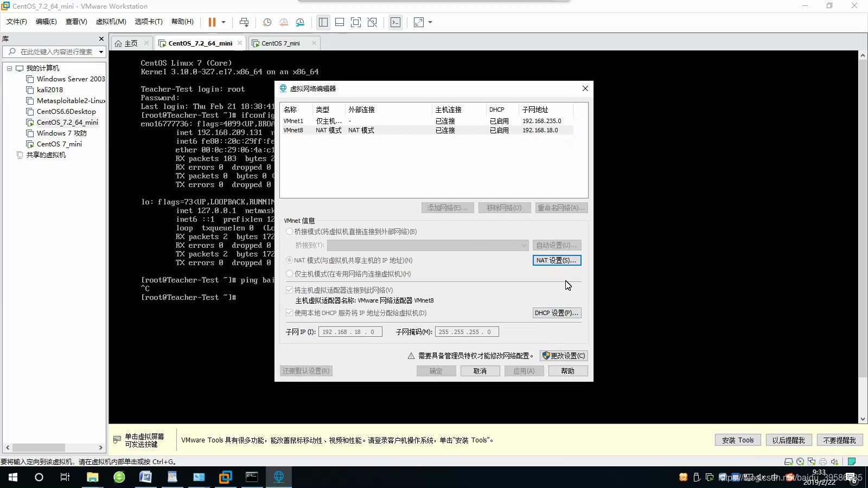Collapse the 我的计算机 tree node
The image size is (868, 488).
(x=9, y=68)
